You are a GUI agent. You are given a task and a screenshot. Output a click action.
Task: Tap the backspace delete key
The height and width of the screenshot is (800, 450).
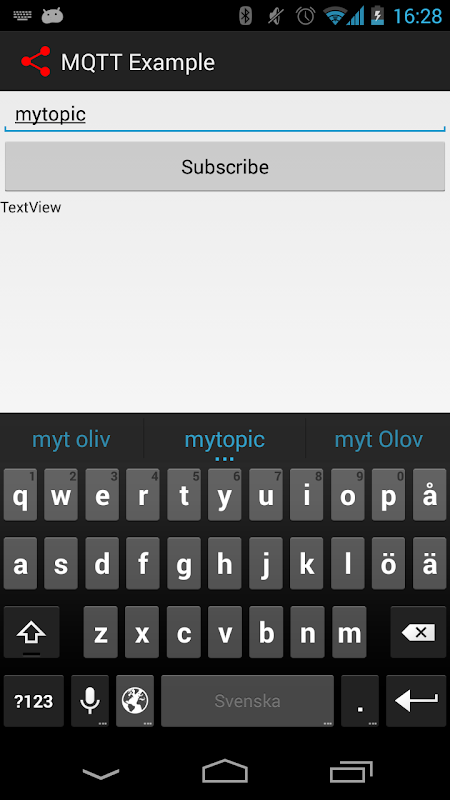point(418,632)
